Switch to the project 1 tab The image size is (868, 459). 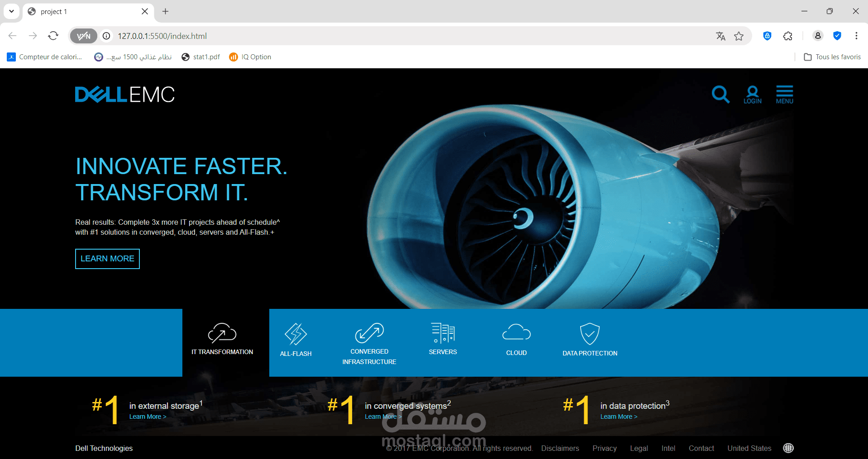tap(88, 12)
